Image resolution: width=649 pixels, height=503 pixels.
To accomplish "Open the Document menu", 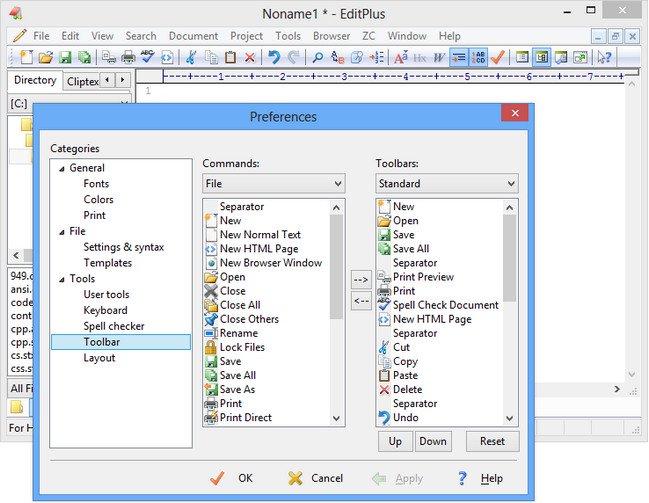I will pos(193,36).
